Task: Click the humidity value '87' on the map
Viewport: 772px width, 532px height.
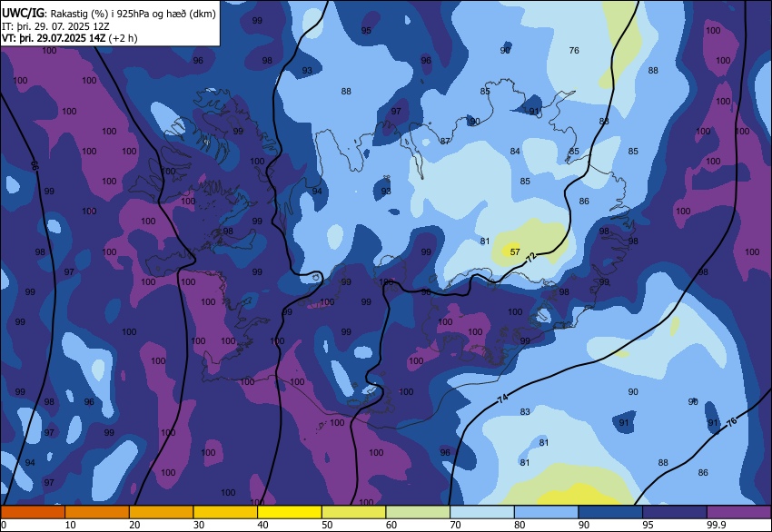Action: point(445,142)
